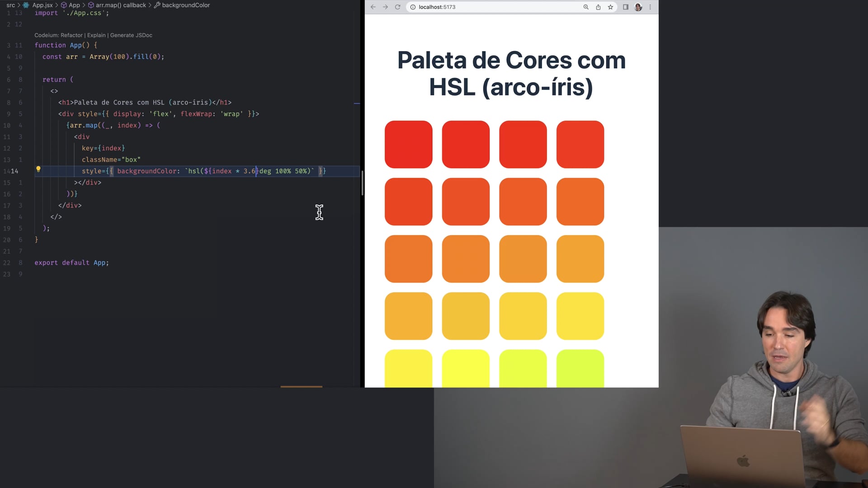Show code actions via the lightbulb icon
868x488 pixels.
tap(38, 169)
